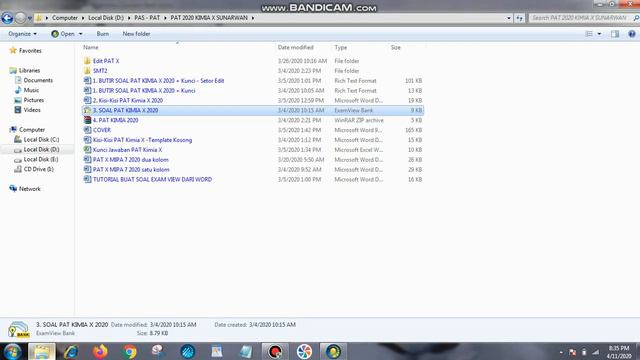Launch Google Chrome from the taskbar
Screen dimensions: 640x360
(x=129, y=351)
